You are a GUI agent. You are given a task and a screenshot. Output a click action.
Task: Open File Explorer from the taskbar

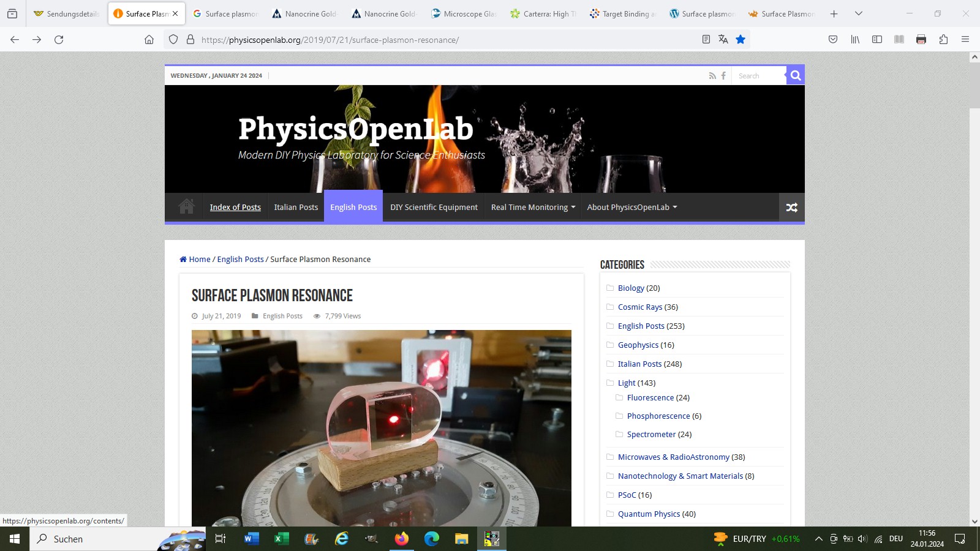462,539
